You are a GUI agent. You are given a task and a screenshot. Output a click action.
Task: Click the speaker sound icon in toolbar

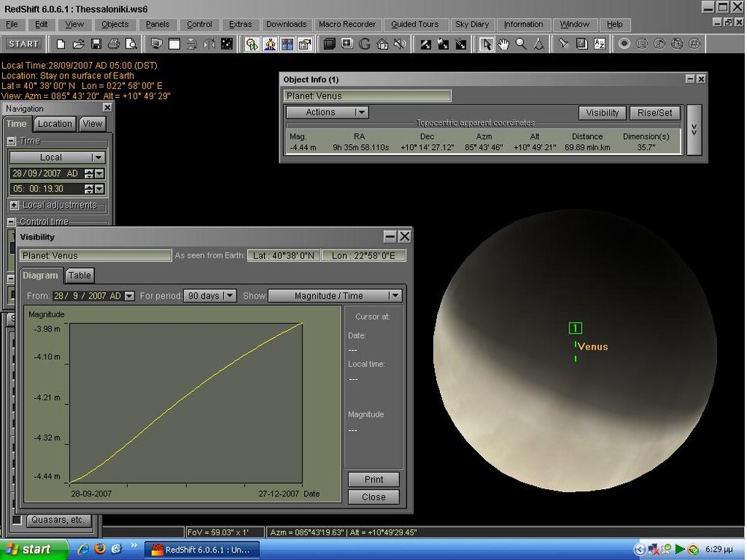pyautogui.click(x=400, y=44)
